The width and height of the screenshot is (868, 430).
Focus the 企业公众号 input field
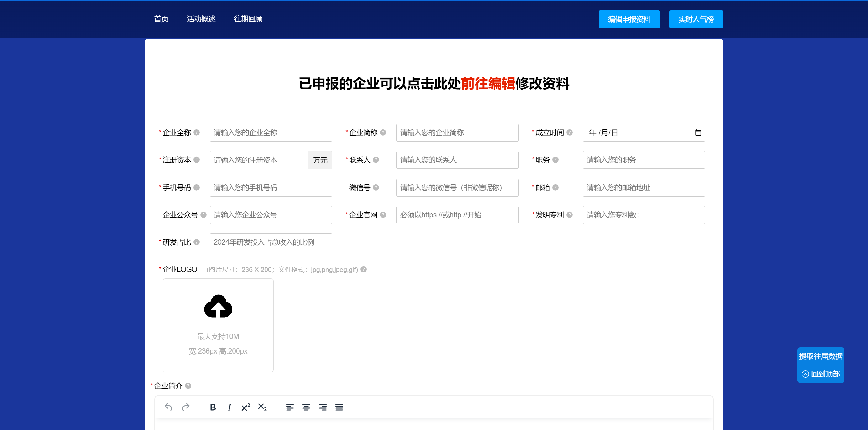pos(271,215)
